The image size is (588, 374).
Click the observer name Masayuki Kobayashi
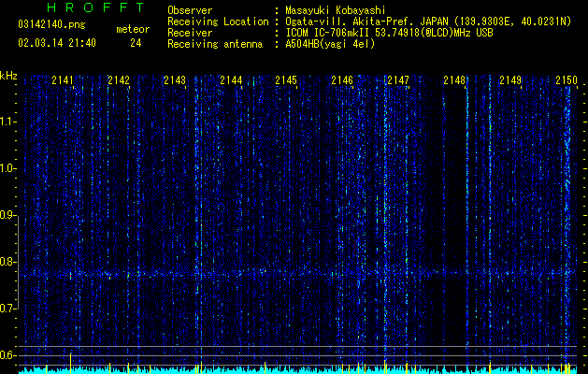pyautogui.click(x=336, y=10)
